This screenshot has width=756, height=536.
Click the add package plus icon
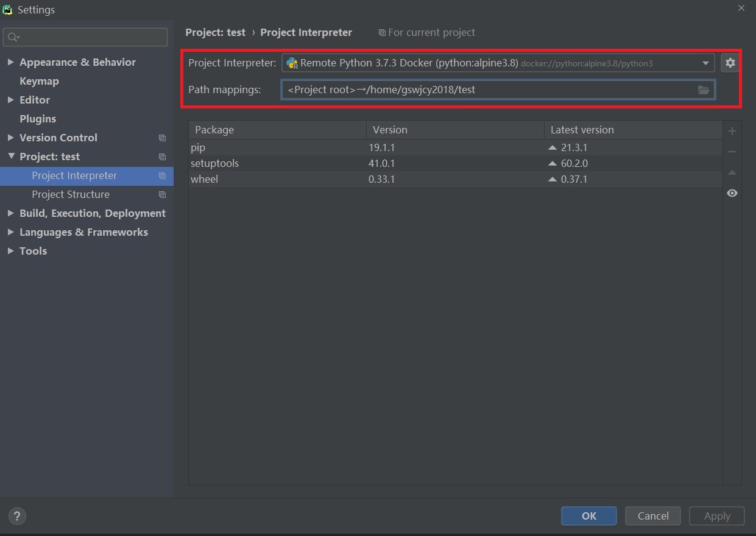[x=732, y=131]
